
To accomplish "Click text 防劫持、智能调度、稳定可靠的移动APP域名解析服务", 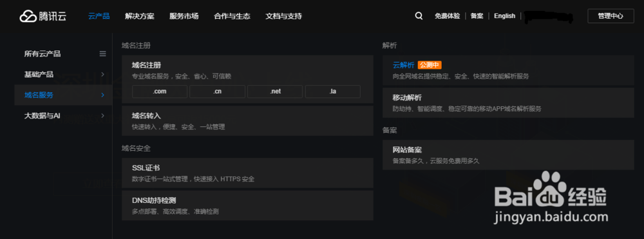I will tap(467, 110).
